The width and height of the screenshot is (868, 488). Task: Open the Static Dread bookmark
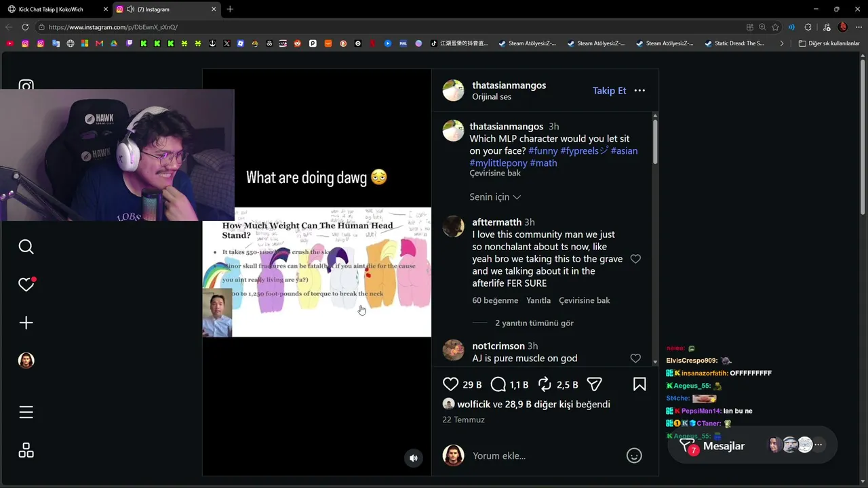734,43
